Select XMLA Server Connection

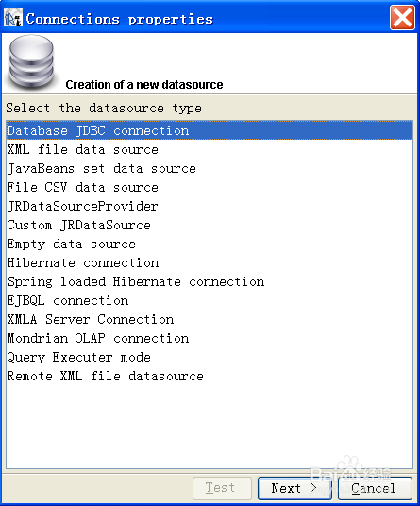210,319
